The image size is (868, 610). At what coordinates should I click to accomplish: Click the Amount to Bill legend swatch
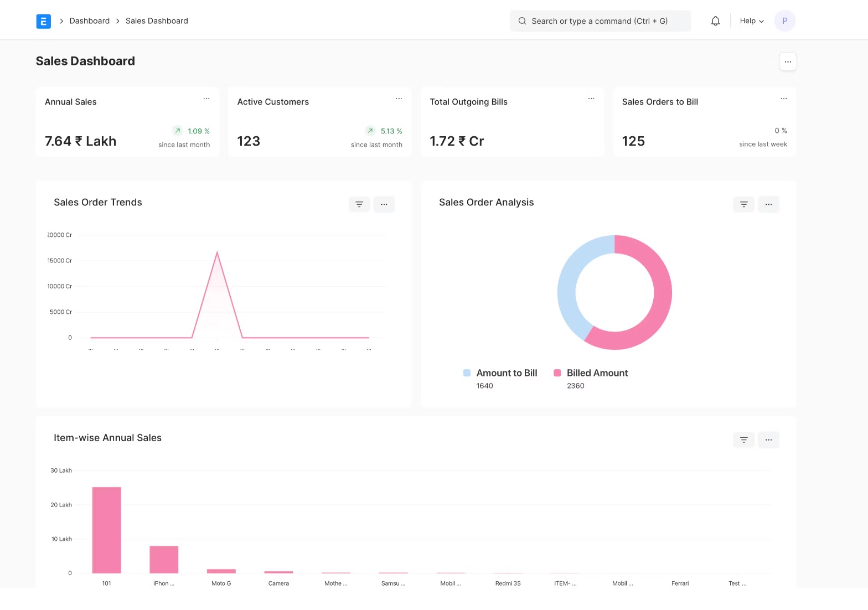(467, 373)
